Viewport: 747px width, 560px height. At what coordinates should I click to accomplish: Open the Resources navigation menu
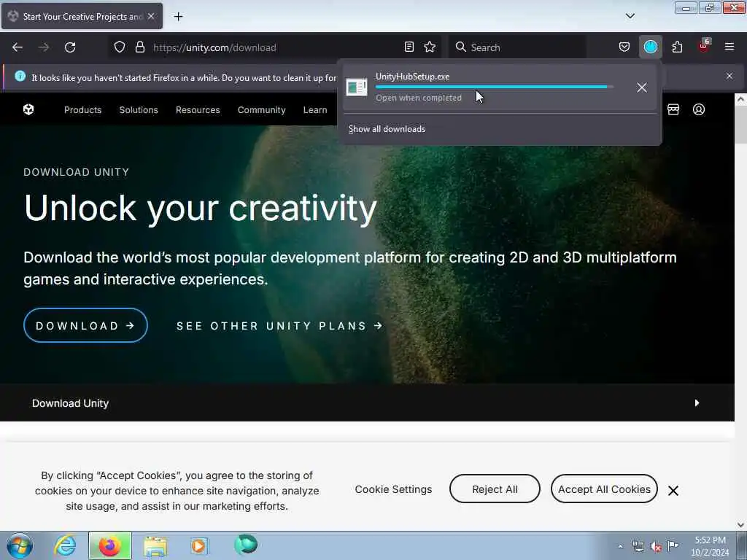coord(198,110)
